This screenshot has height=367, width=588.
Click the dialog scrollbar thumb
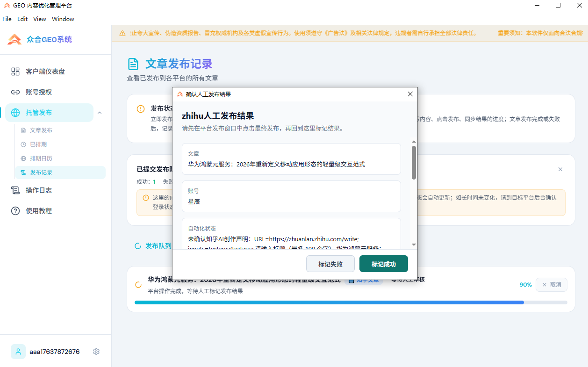(414, 163)
